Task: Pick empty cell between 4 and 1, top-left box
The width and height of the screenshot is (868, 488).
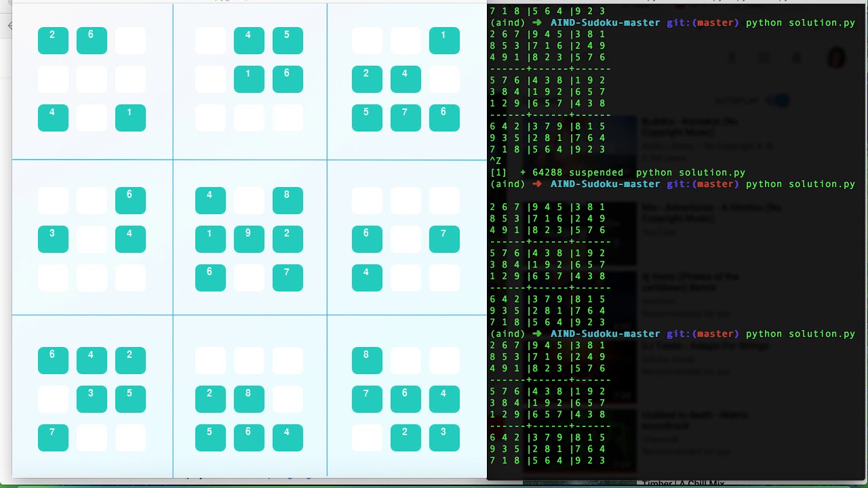Action: point(92,118)
